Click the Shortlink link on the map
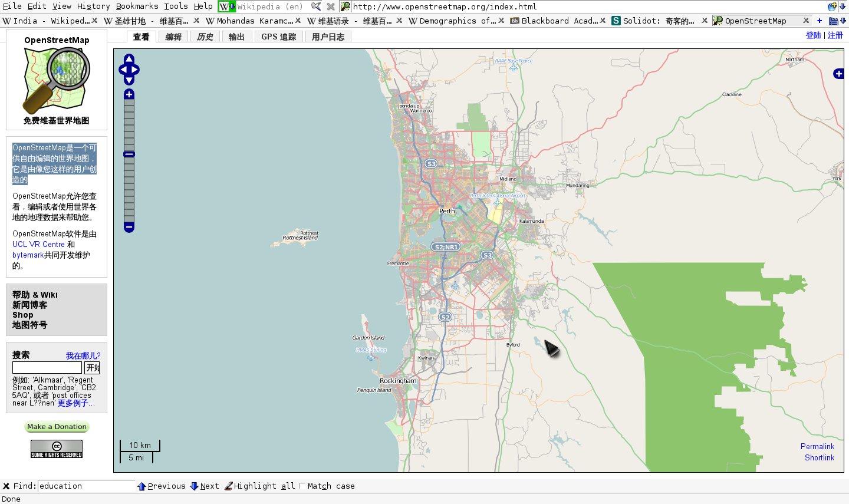Image resolution: width=849 pixels, height=504 pixels. pyautogui.click(x=820, y=457)
